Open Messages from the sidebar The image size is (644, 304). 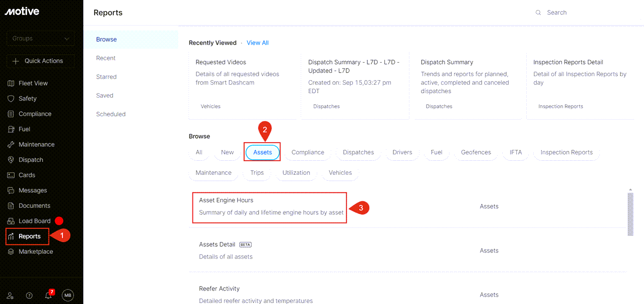(x=33, y=190)
